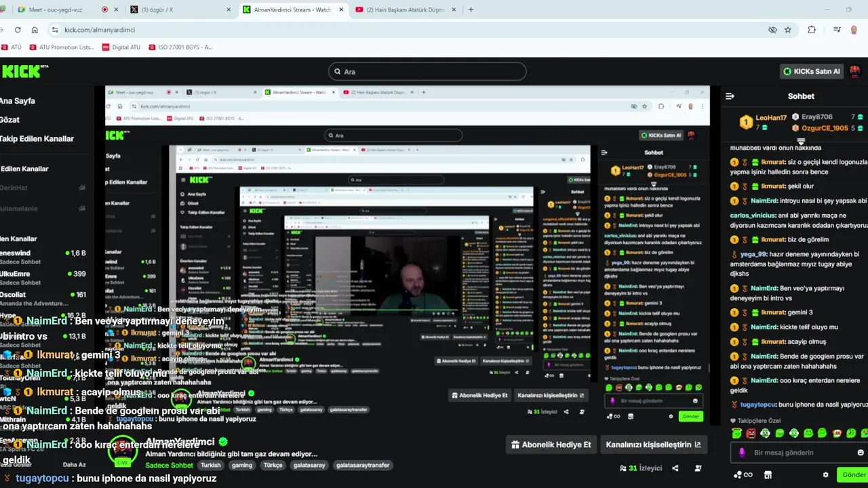This screenshot has width=868, height=488.
Task: Open a new browser tab
Action: 471,9
